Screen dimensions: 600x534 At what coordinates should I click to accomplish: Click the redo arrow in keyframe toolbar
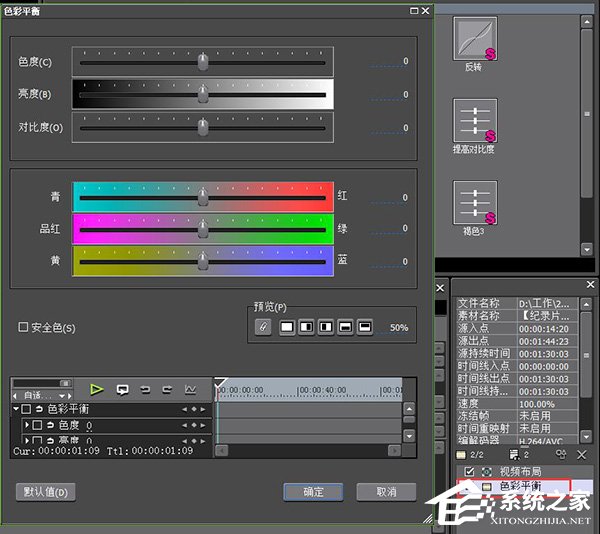coord(167,389)
